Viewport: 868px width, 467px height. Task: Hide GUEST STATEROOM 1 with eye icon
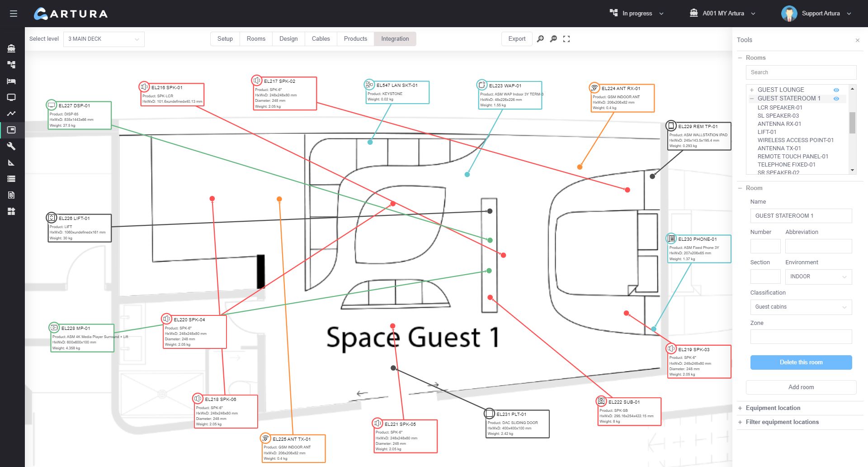(836, 99)
